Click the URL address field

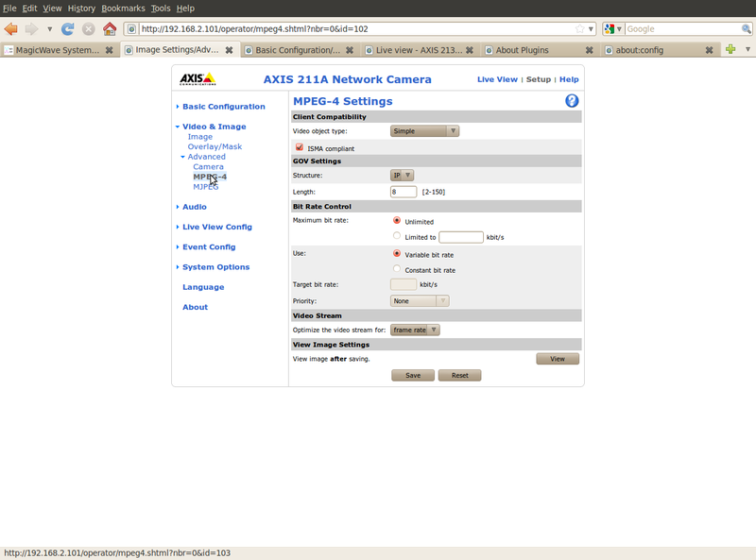pos(356,29)
